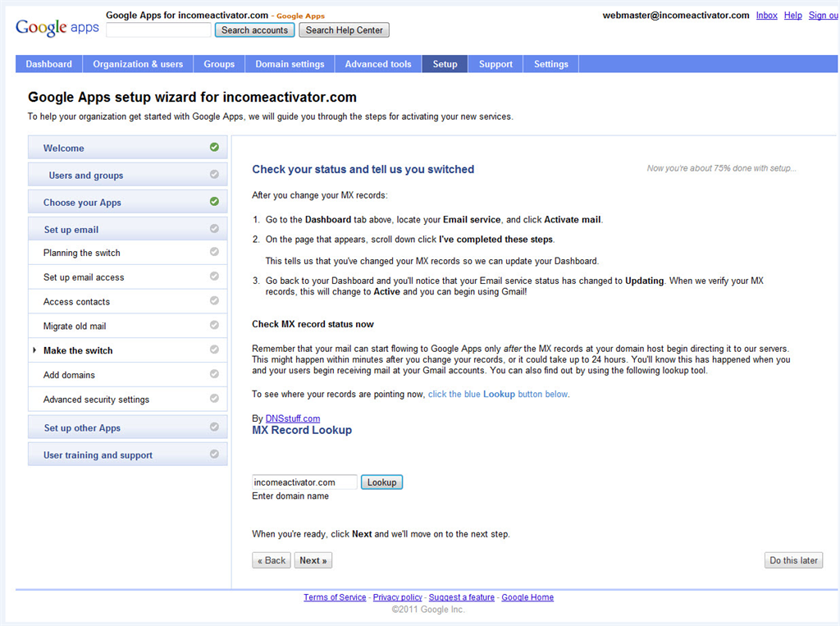Go to Domain settings tab
Image resolution: width=840 pixels, height=626 pixels.
coord(290,64)
